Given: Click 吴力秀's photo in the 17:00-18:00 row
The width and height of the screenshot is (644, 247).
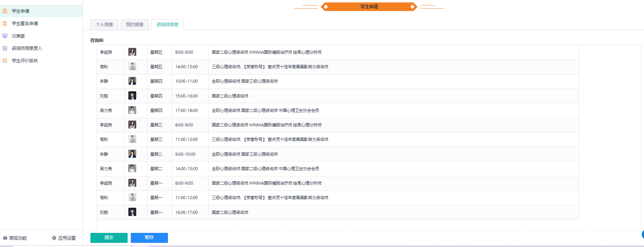Looking at the screenshot, I should tap(132, 110).
